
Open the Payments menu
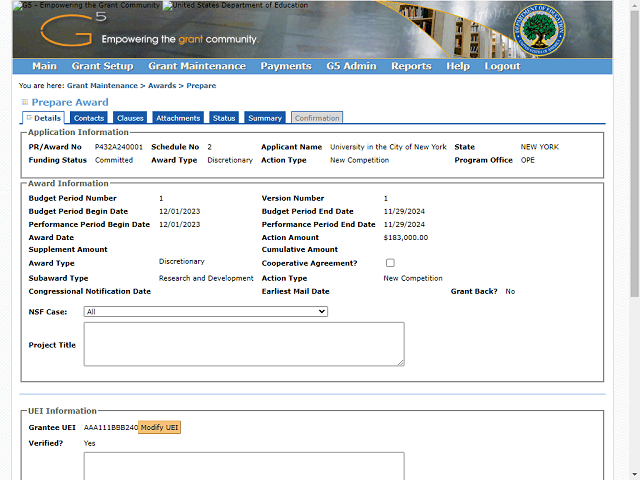coord(285,66)
